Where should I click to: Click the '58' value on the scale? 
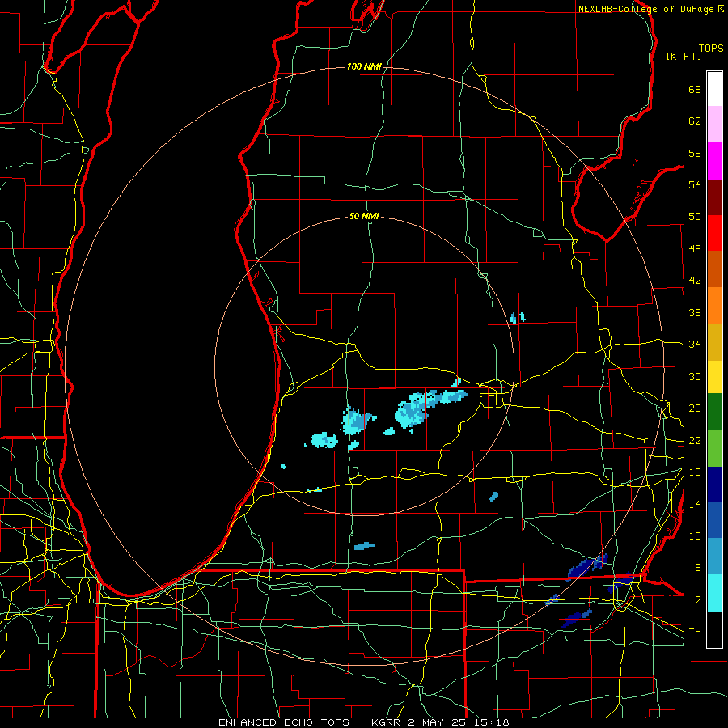coord(695,153)
